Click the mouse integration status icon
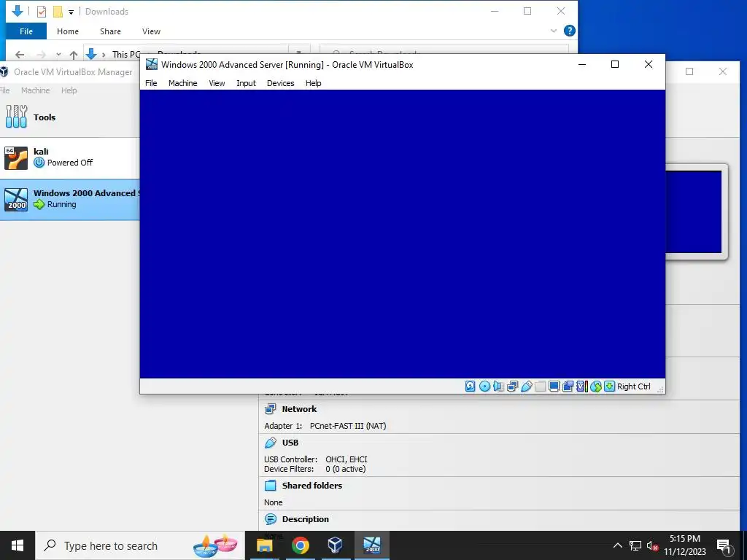 pos(595,386)
